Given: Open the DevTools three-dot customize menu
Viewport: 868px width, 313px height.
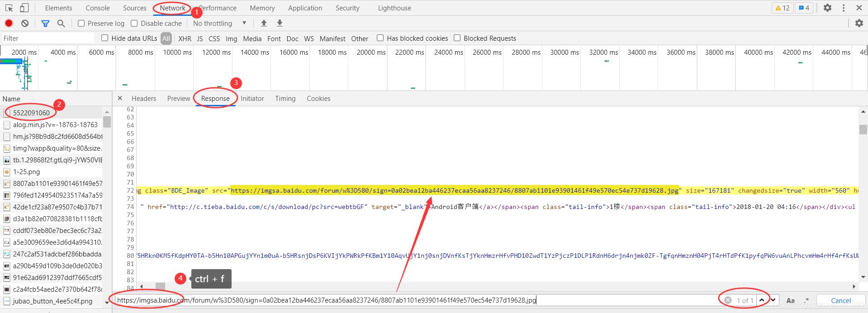Looking at the screenshot, I should tap(843, 8).
